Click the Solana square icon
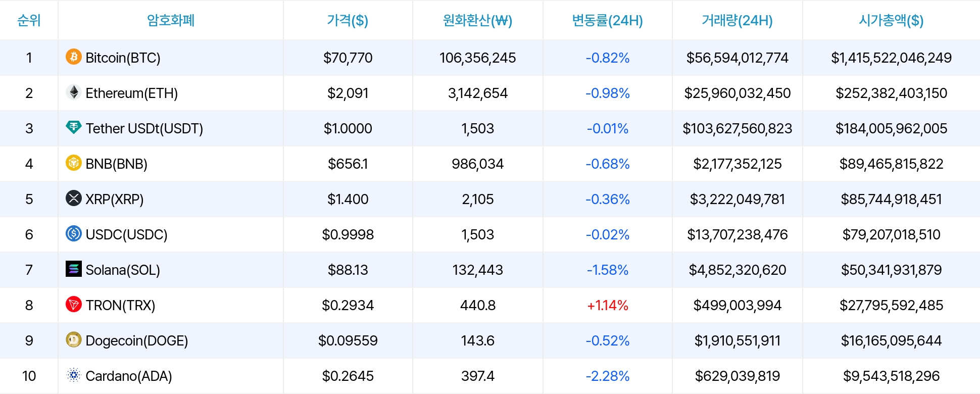The image size is (980, 394). pyautogui.click(x=74, y=269)
